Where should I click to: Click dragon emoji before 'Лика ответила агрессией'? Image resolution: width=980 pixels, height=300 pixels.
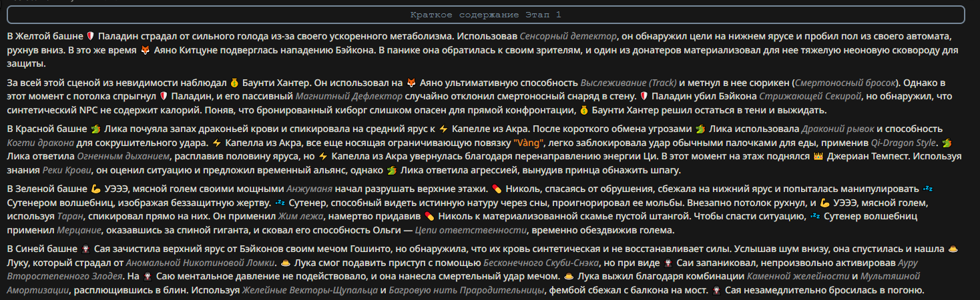(391, 170)
